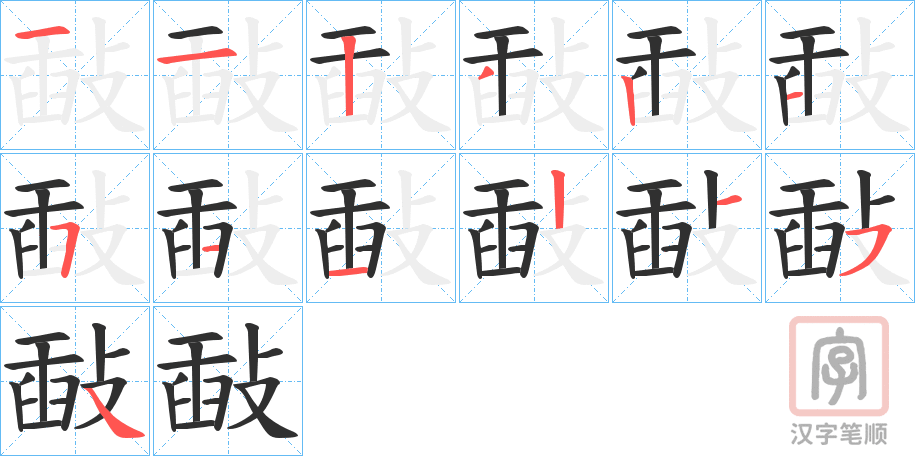Choose the step 4 frame with small red dot stroke
The height and width of the screenshot is (456, 915).
coord(534,75)
